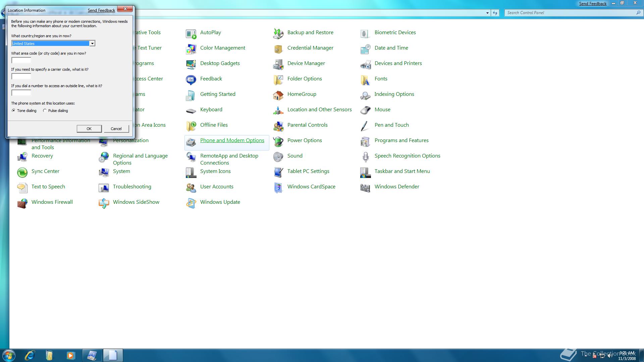Open the AutoPlay icon
The width and height of the screenshot is (644, 362).
coord(191,34)
